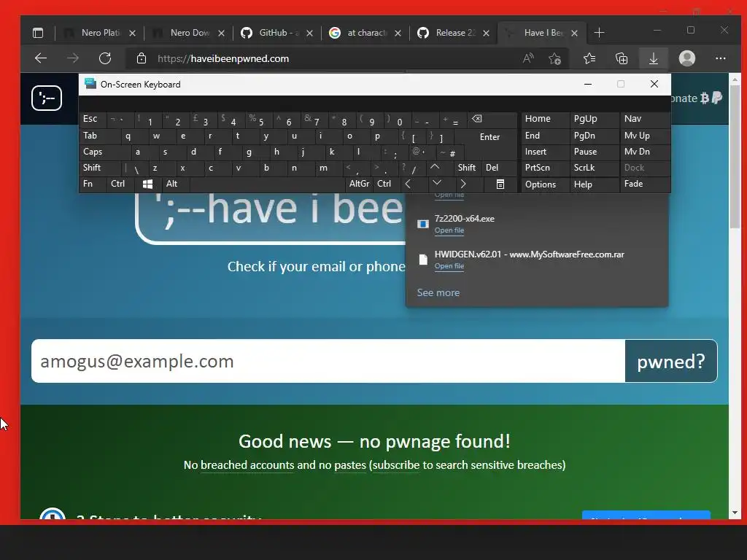Open Edge Settings and more menu
Viewport: 747px width, 560px height.
pyautogui.click(x=720, y=58)
